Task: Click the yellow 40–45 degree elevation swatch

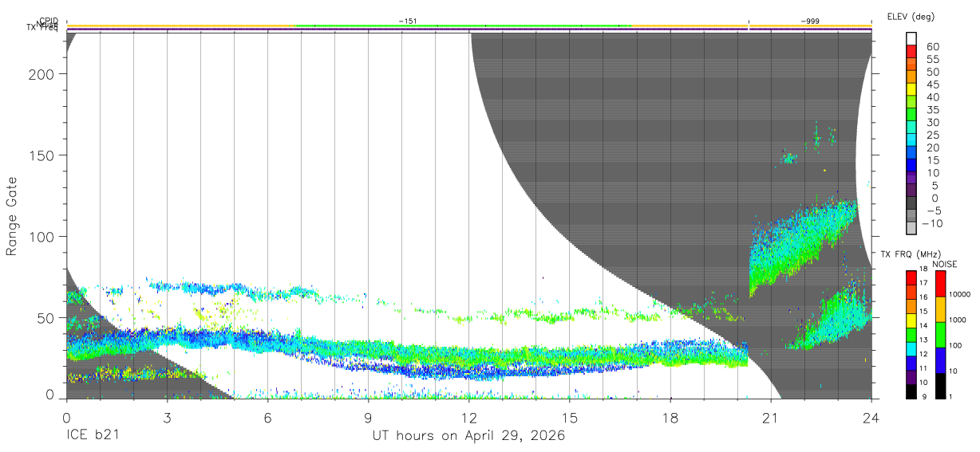Action: pos(911,90)
